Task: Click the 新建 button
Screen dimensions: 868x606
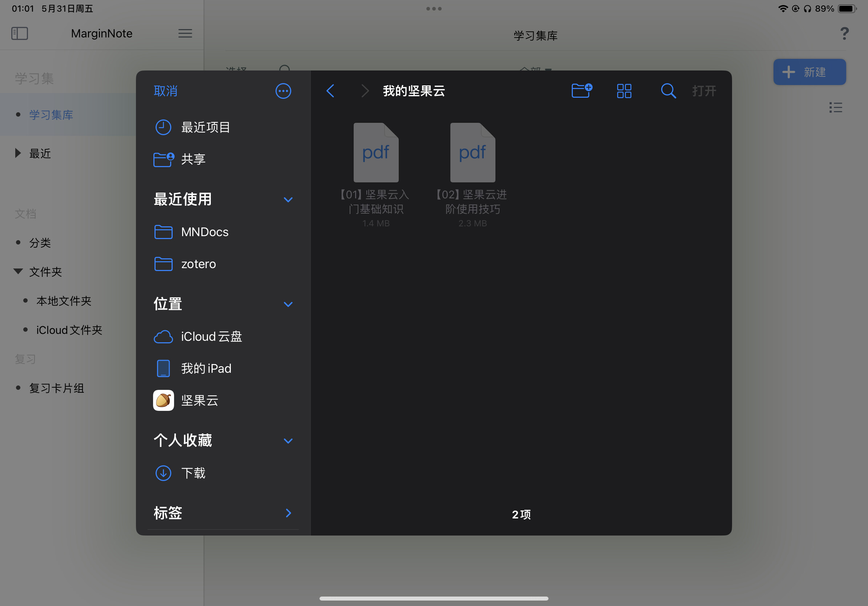Action: [x=809, y=72]
